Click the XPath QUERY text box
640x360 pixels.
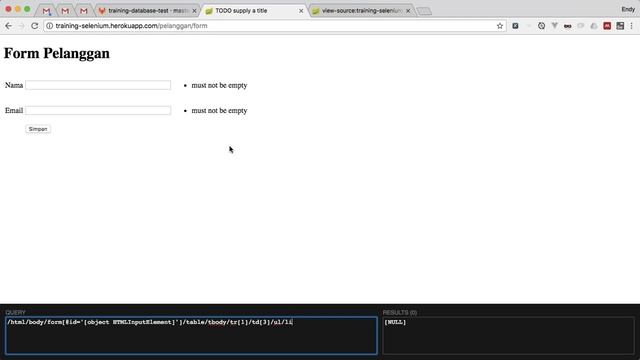(191, 335)
